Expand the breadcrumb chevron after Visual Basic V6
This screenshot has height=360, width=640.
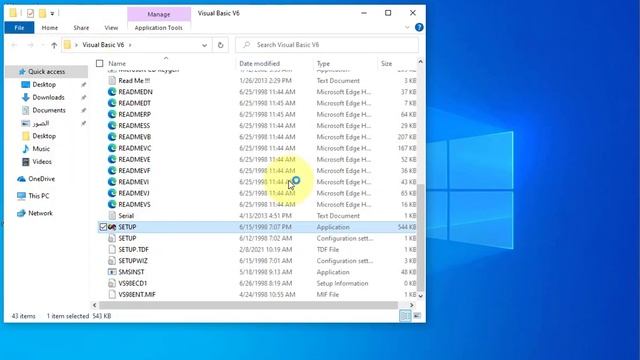coord(130,45)
